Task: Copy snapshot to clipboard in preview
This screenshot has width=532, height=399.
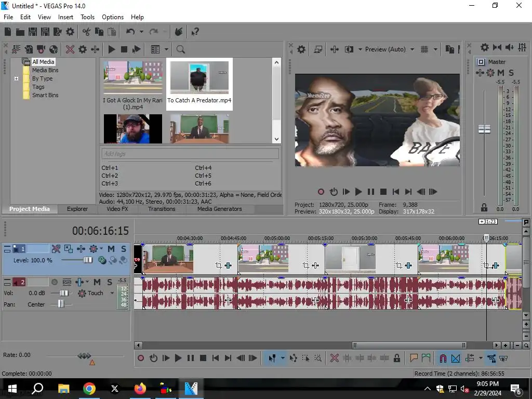Action: point(449,49)
